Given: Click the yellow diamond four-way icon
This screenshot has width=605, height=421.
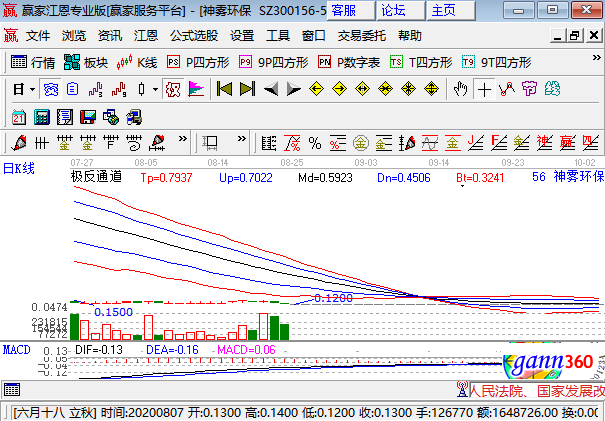Looking at the screenshot, I should pos(408,89).
